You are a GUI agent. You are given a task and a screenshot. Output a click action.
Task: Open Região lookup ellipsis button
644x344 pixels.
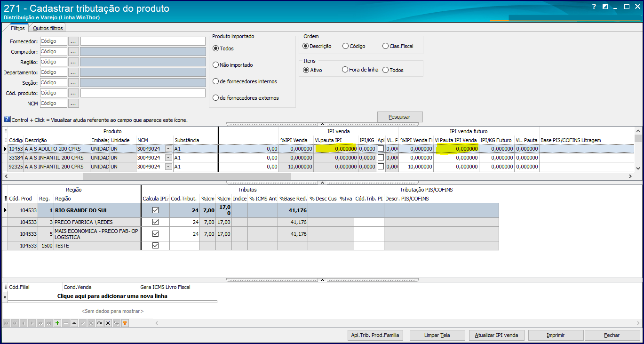tap(73, 62)
